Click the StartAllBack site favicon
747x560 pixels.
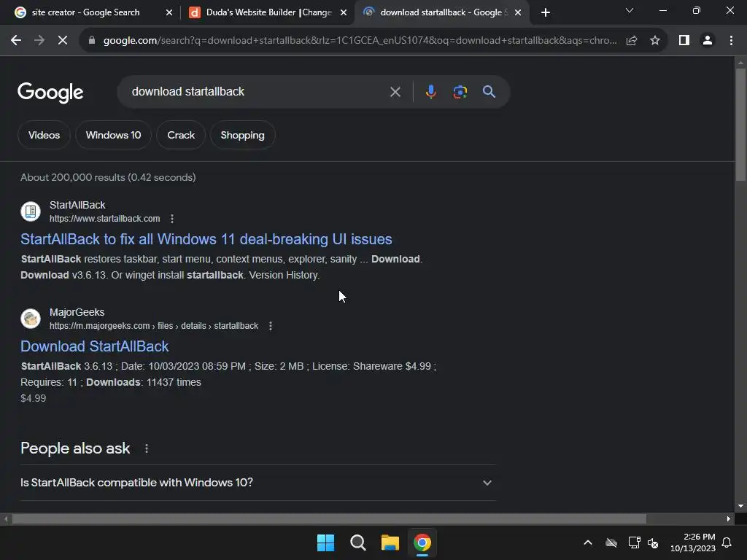[x=31, y=211]
